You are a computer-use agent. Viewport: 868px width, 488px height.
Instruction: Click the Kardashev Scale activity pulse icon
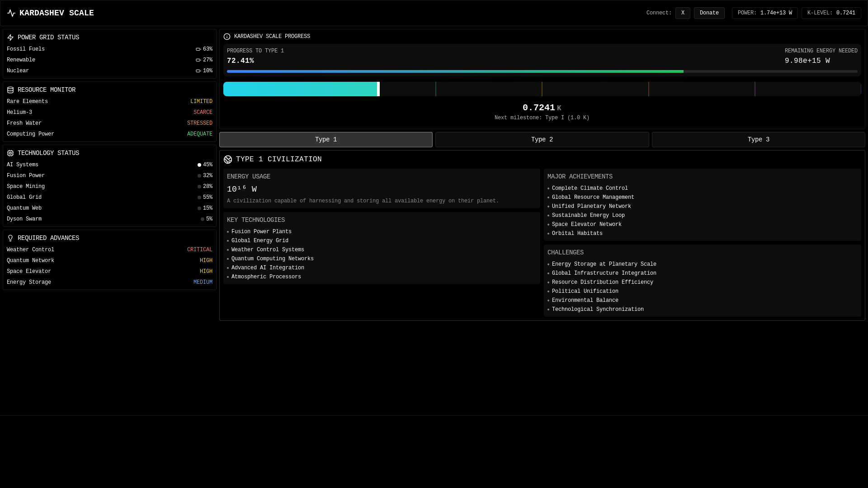click(x=11, y=13)
